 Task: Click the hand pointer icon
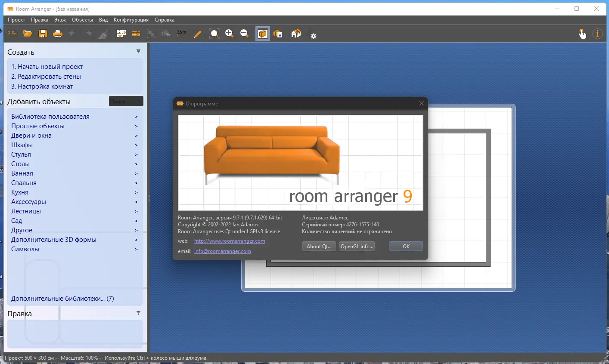tap(582, 34)
